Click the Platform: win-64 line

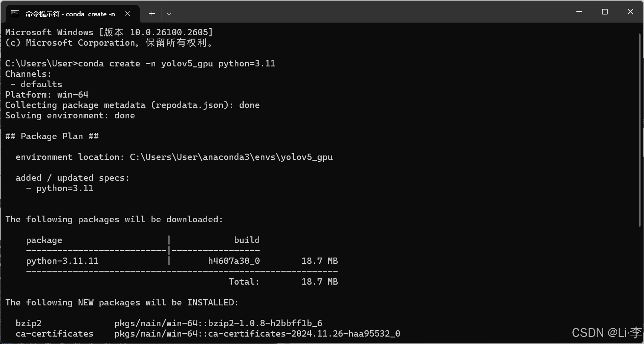click(47, 95)
